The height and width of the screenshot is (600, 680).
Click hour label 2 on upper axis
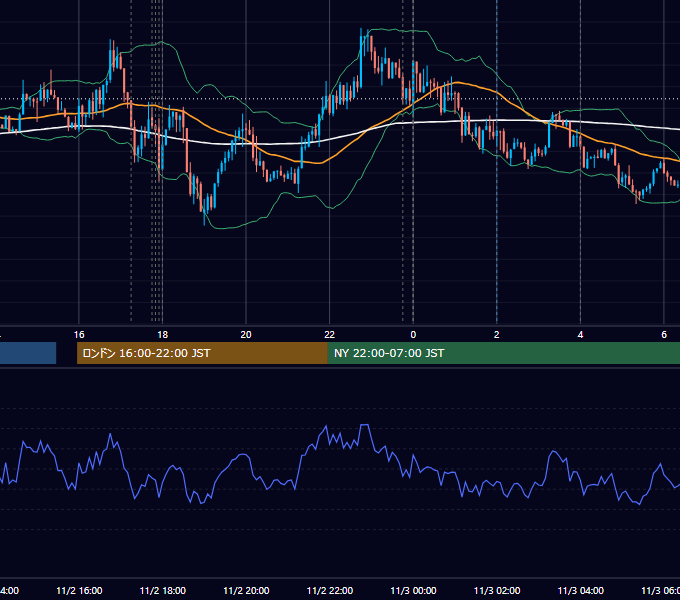click(x=497, y=335)
